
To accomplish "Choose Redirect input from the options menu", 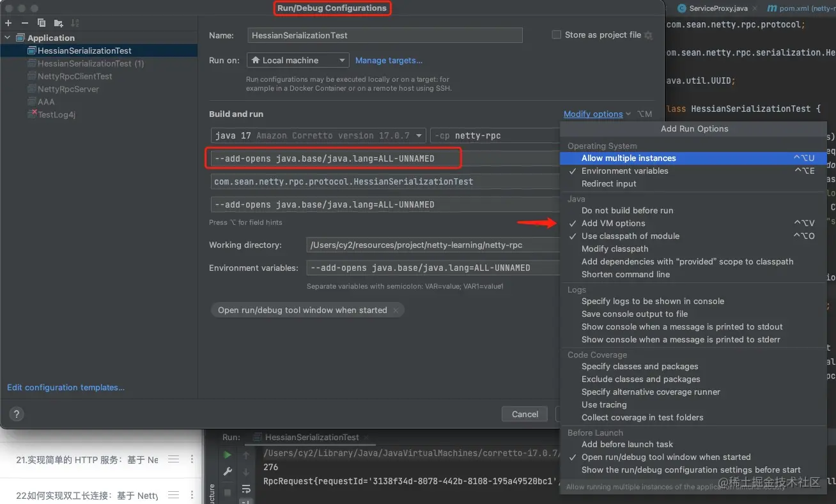I will pos(693,183).
